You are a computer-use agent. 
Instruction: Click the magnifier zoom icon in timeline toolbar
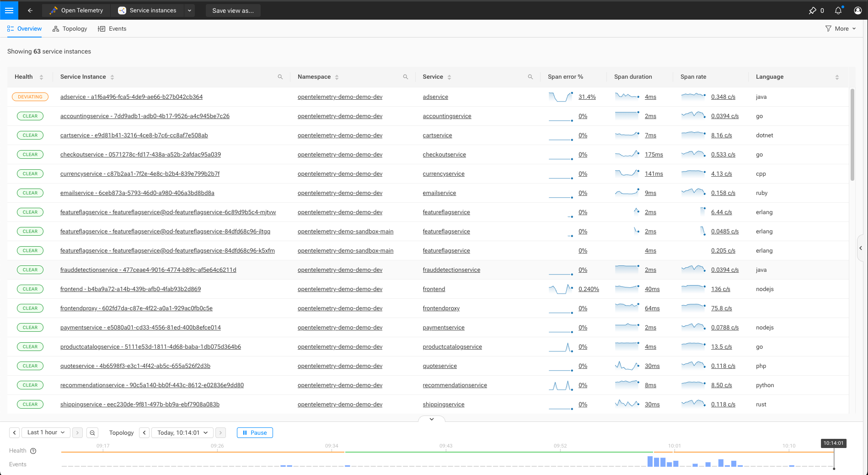point(92,432)
